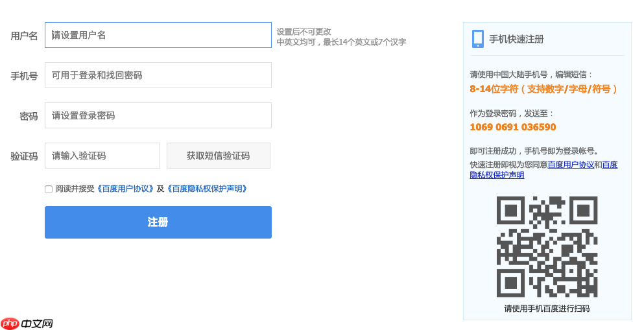644x330 pixels.
Task: Open 《百度隐私权保护声明》 link beside checkbox
Action: tap(207, 189)
